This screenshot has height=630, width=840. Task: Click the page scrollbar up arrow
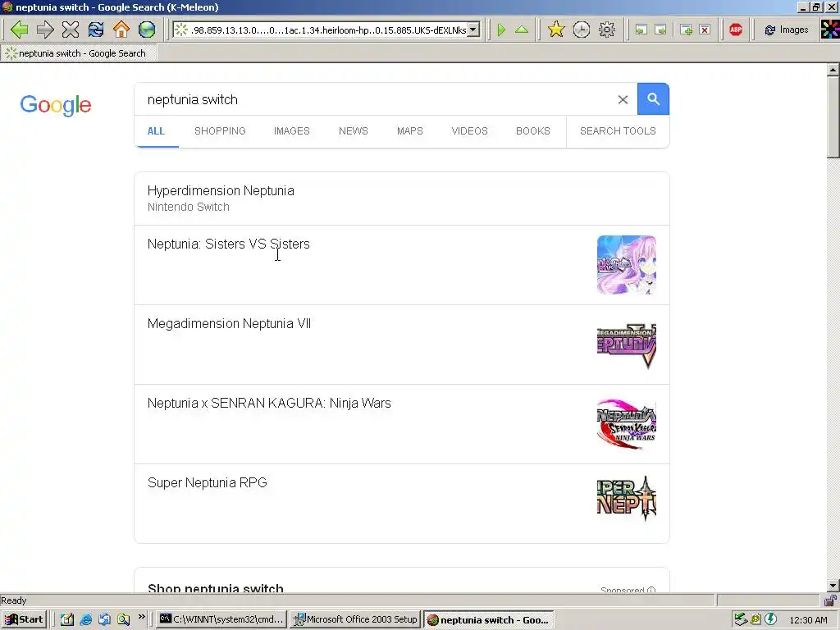click(833, 70)
